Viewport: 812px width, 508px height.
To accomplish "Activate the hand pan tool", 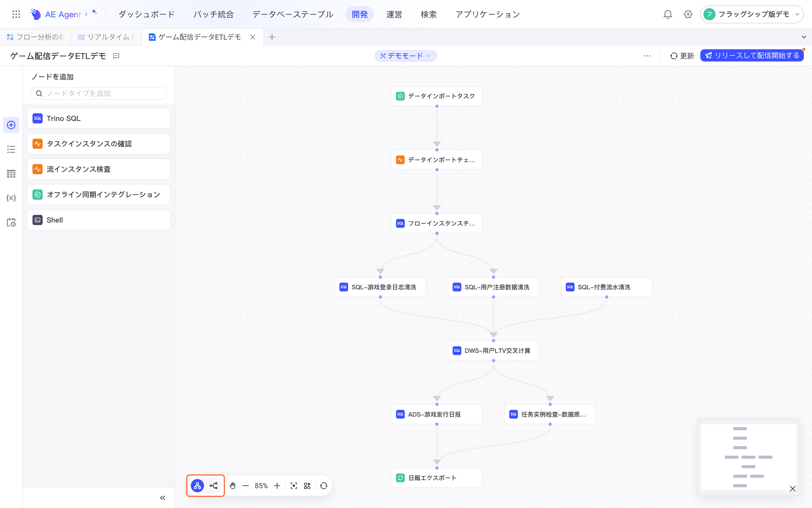I will [x=232, y=485].
